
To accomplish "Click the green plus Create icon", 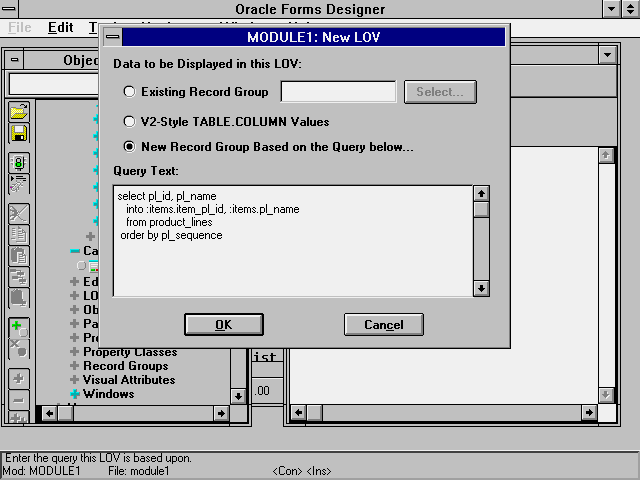I will click(x=19, y=327).
